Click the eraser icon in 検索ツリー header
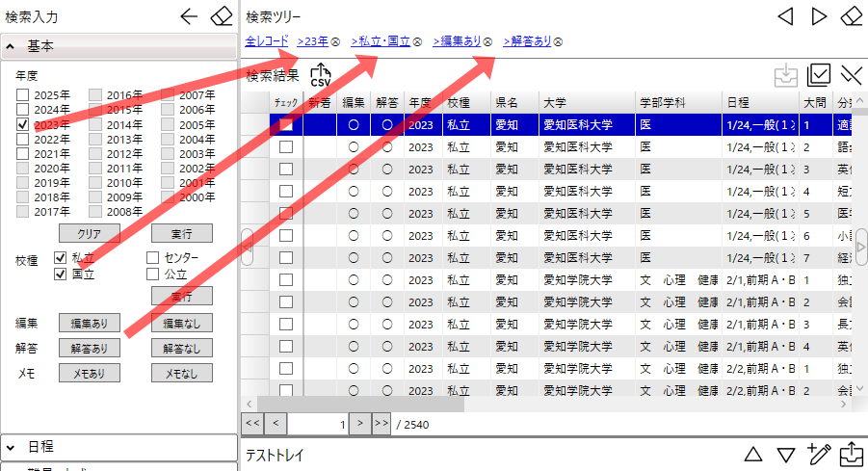The image size is (868, 471). 852,16
